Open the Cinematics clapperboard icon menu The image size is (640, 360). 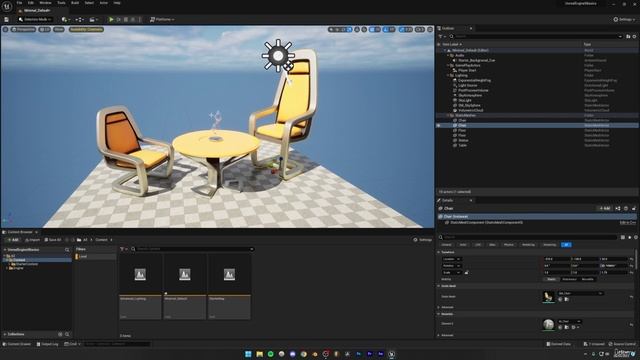(x=93, y=19)
